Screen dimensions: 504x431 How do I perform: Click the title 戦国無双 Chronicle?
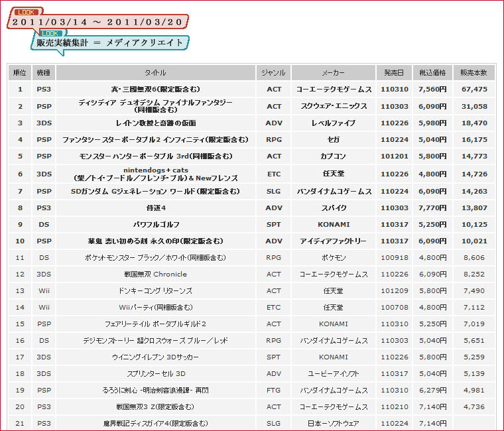tap(156, 274)
